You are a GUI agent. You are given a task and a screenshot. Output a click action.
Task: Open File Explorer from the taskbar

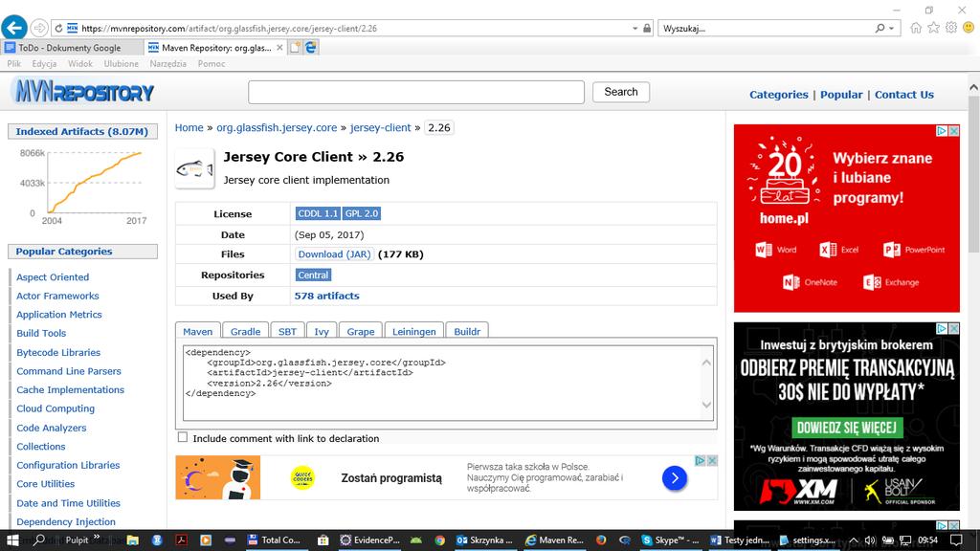pyautogui.click(x=132, y=540)
